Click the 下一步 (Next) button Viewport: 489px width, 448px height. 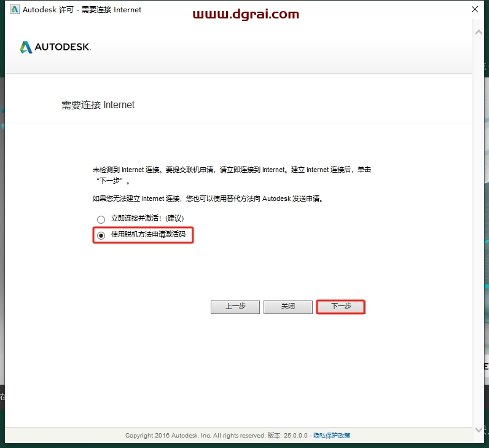[340, 307]
